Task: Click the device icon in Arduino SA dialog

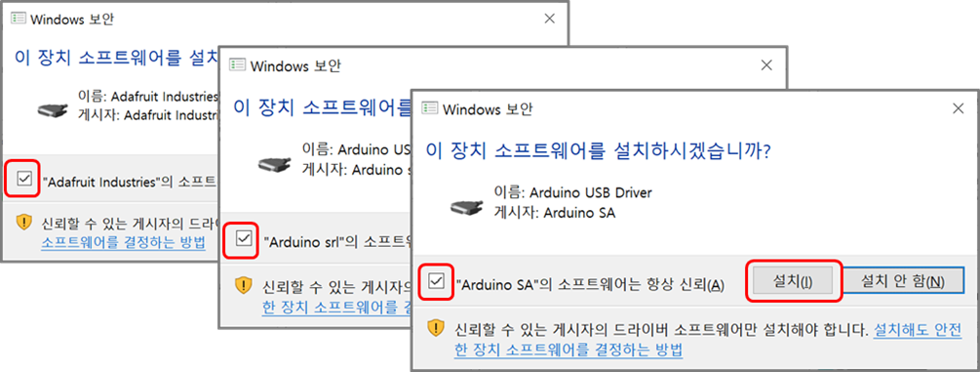Action: click(466, 208)
